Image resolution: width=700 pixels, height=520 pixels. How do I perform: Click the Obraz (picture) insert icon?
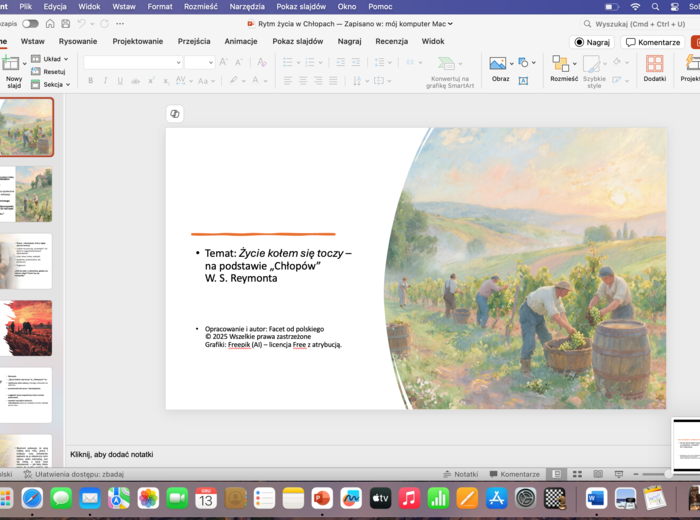tap(498, 63)
